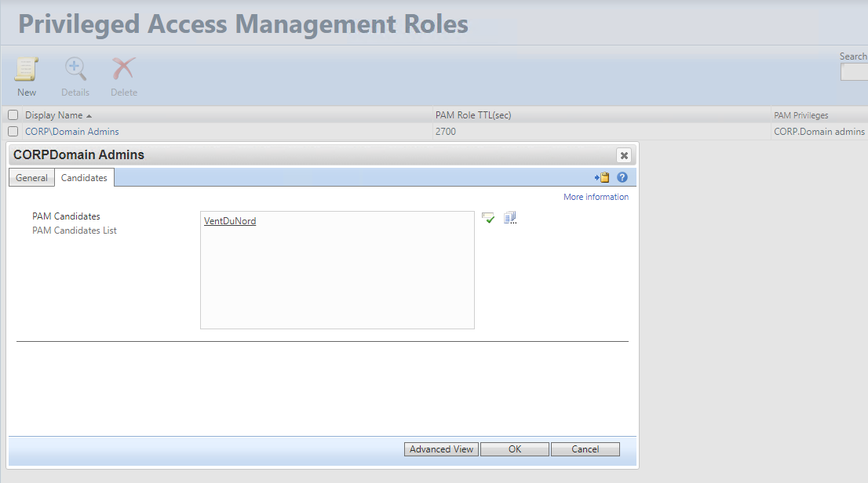This screenshot has width=868, height=483.
Task: Browse candidates using the documents icon
Action: [x=510, y=218]
